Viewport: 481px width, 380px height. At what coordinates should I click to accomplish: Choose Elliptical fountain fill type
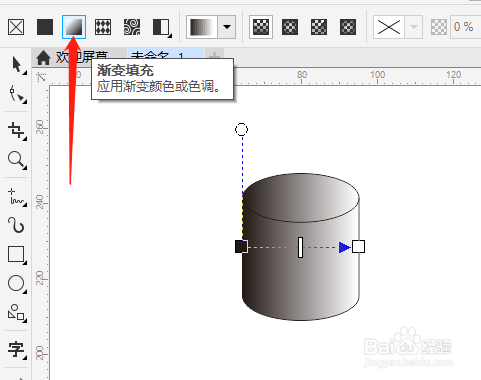coord(290,27)
